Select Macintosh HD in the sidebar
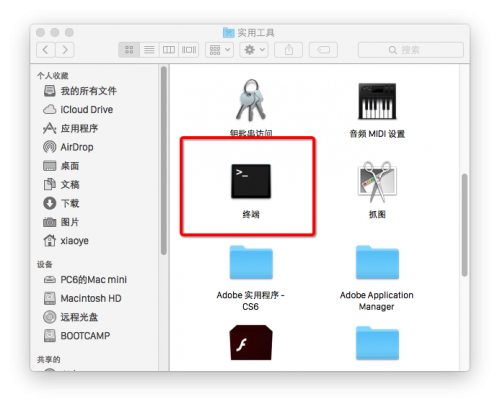Screen dimensions: 500x407 point(82,298)
